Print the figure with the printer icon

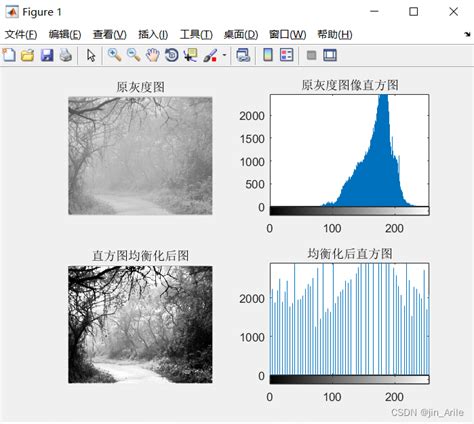[66, 55]
